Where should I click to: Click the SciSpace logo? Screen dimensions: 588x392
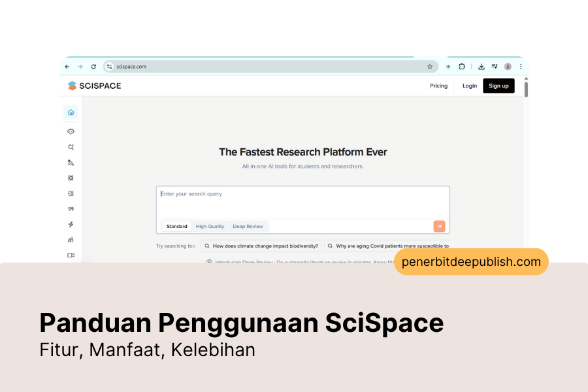(x=95, y=86)
